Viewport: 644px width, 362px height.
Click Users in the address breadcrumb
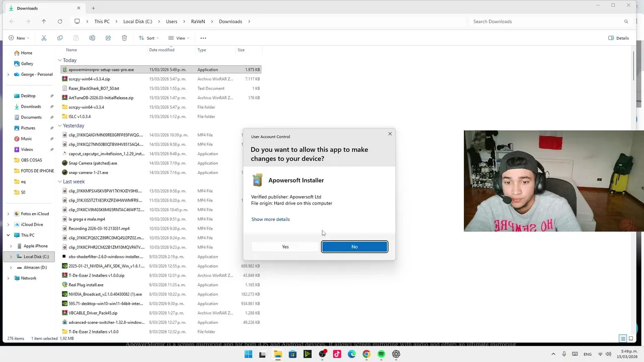pyautogui.click(x=172, y=22)
